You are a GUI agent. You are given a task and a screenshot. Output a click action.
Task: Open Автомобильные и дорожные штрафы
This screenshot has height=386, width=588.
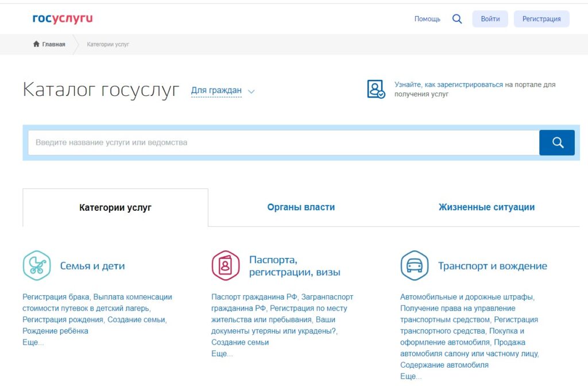click(466, 296)
